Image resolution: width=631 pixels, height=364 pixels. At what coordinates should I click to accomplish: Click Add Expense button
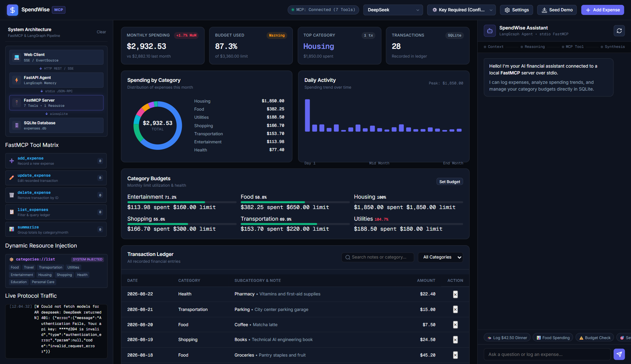point(603,10)
